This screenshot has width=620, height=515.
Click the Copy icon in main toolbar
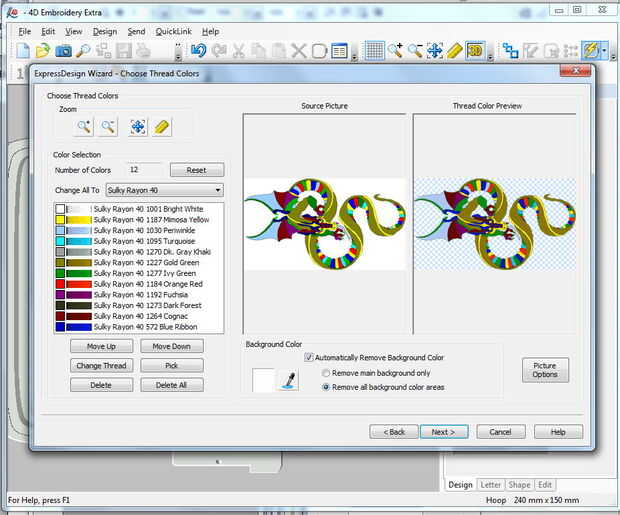tap(259, 51)
